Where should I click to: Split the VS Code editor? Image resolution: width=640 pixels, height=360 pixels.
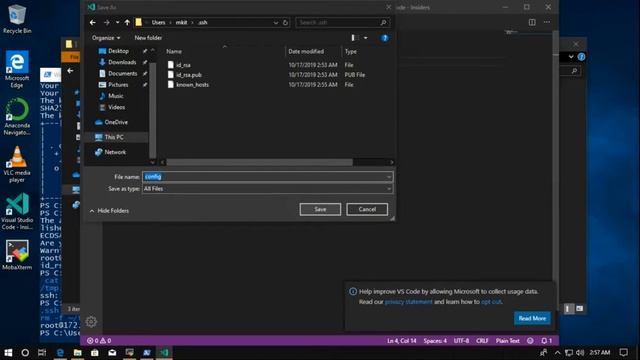tap(532, 22)
